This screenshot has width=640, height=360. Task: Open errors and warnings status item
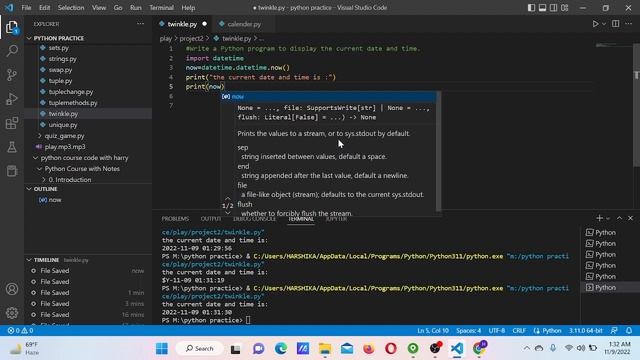pyautogui.click(x=20, y=331)
